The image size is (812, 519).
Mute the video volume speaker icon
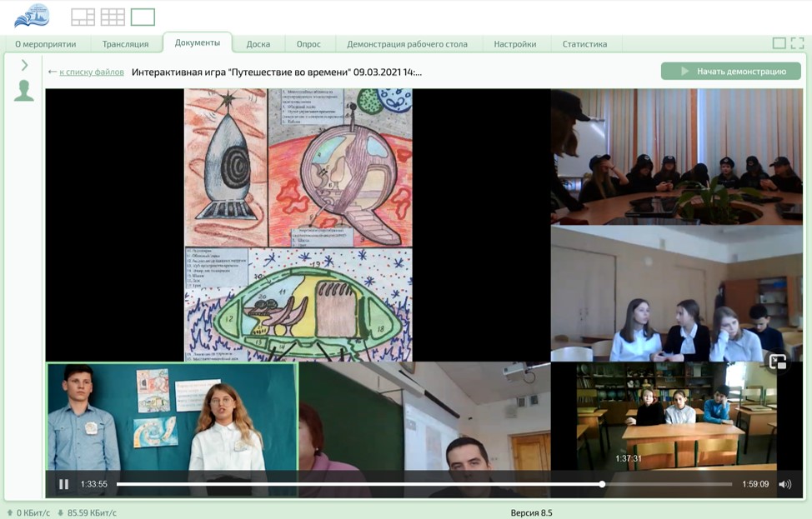(x=784, y=484)
